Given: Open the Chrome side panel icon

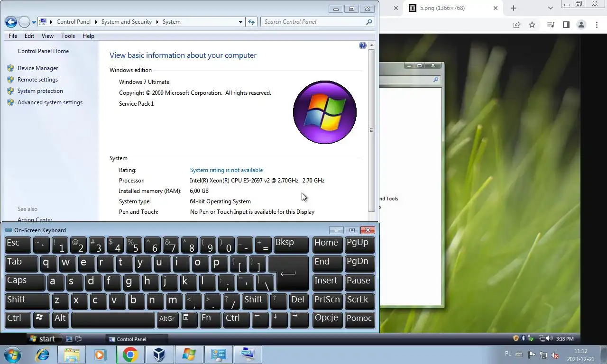Looking at the screenshot, I should 566,25.
